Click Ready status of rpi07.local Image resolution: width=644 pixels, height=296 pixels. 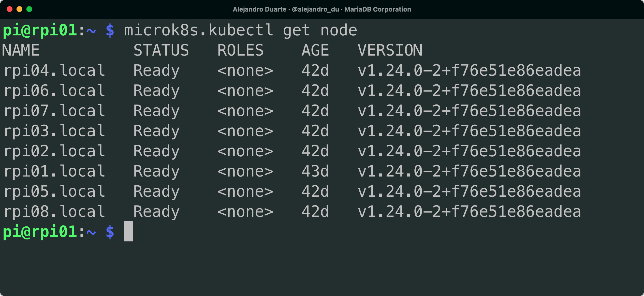pyautogui.click(x=156, y=111)
